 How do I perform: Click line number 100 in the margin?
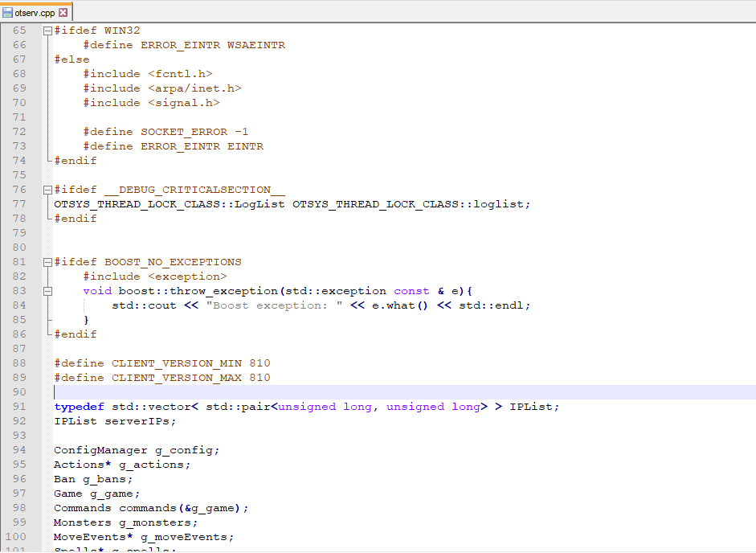16,537
